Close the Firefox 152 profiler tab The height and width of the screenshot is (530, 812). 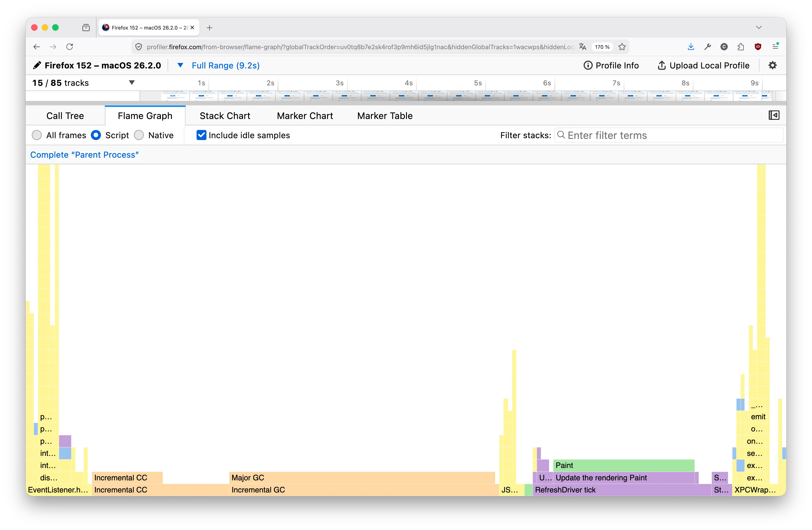192,28
